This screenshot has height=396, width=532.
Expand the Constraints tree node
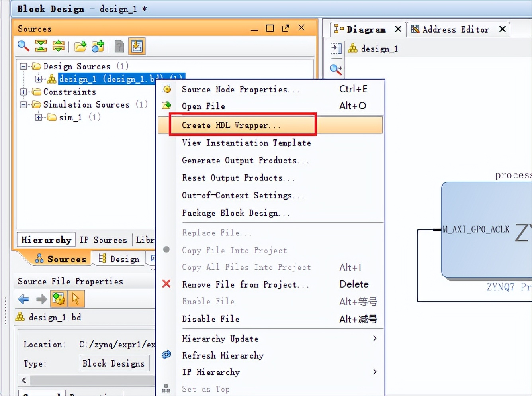[23, 92]
